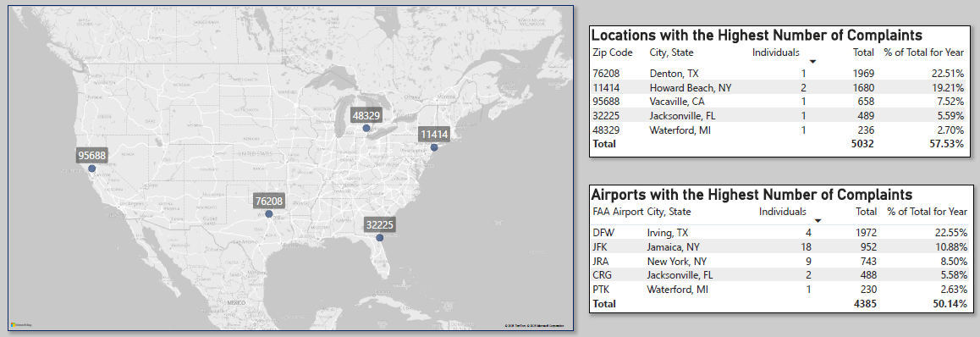Select Waterford, MI in the Locations table
This screenshot has width=980, height=337.
coord(680,130)
